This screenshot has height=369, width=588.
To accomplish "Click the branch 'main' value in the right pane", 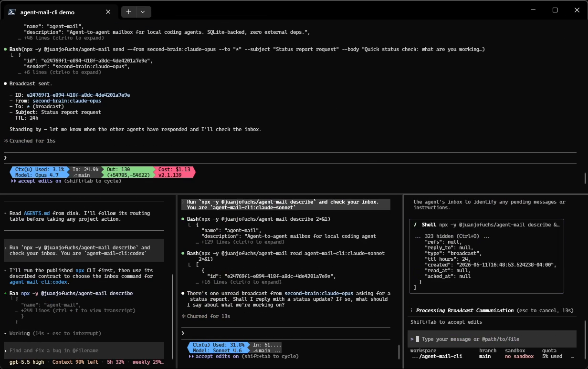I will click(x=485, y=356).
